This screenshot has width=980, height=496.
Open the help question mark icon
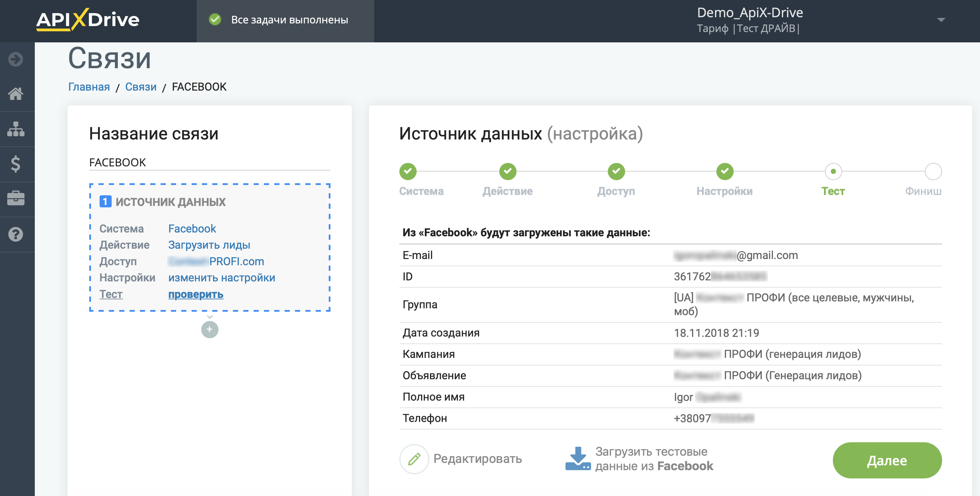[16, 234]
